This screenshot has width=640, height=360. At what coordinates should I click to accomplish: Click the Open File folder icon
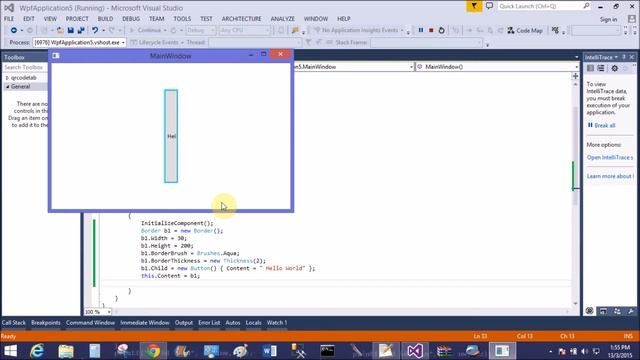point(60,30)
